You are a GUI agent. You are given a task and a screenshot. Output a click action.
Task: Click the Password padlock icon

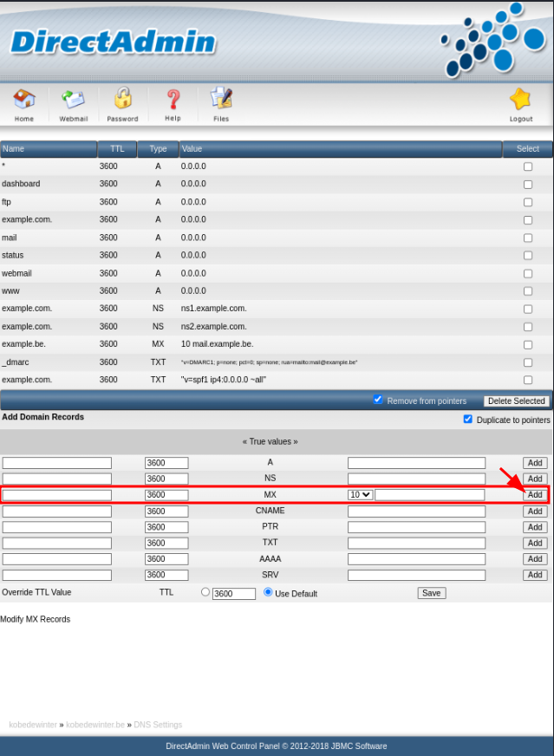pos(122,98)
